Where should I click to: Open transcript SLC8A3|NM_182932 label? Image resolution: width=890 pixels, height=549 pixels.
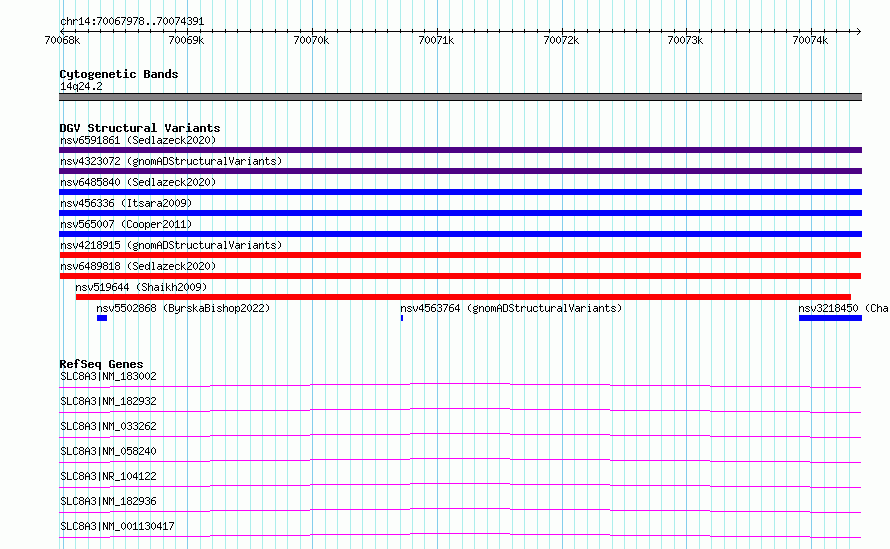108,401
